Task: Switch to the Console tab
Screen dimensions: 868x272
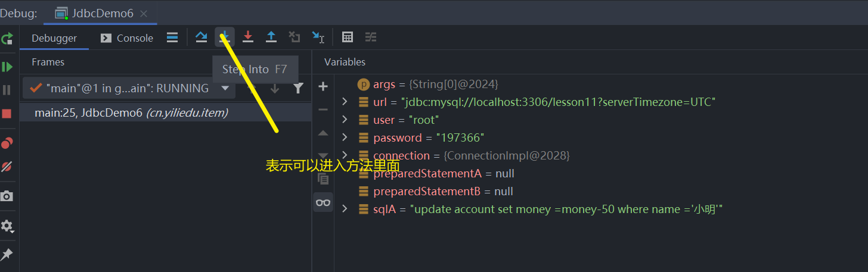Action: pos(127,38)
